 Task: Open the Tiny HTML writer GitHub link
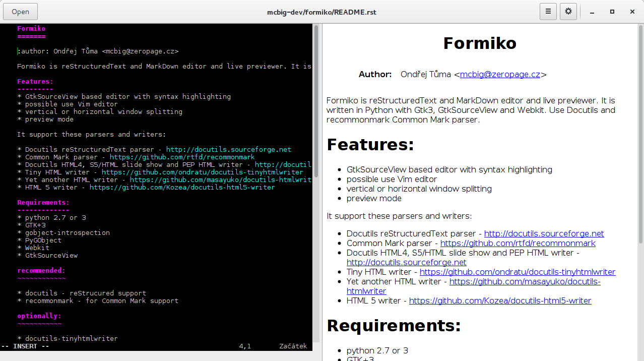[x=519, y=272]
